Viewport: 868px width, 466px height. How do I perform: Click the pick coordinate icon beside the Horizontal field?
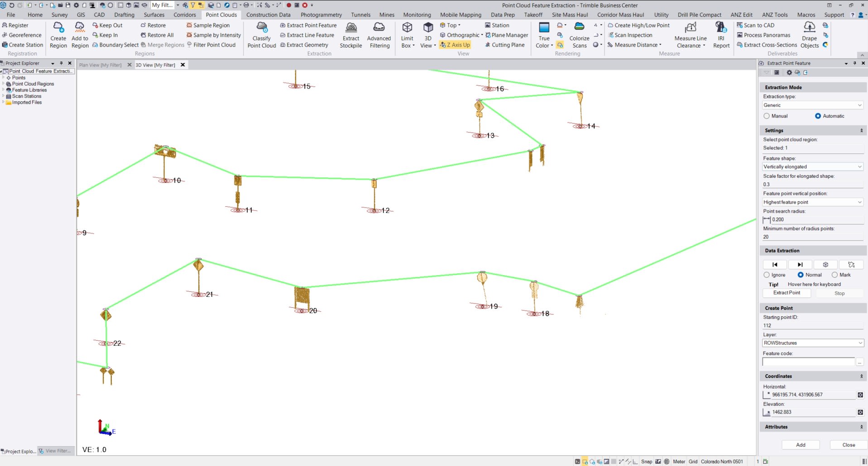[x=860, y=395]
